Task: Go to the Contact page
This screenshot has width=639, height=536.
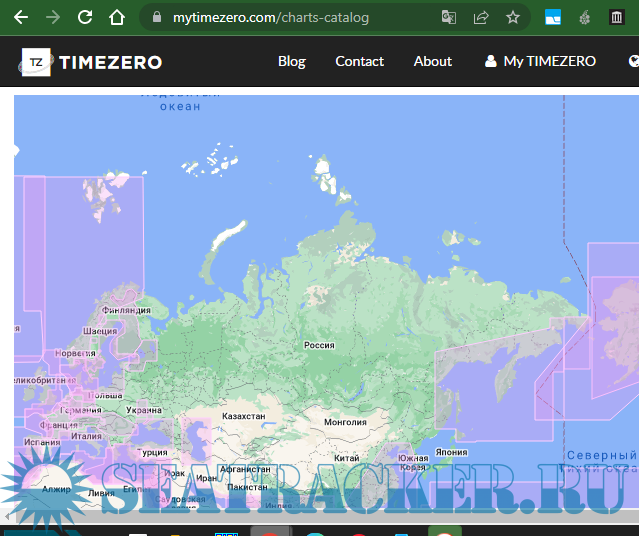Action: pyautogui.click(x=359, y=61)
